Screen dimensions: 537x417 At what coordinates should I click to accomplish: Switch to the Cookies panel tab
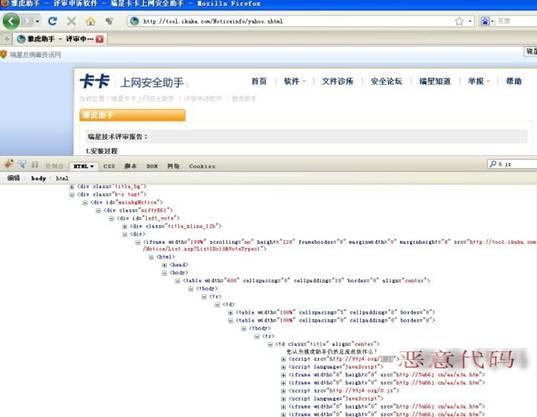202,166
